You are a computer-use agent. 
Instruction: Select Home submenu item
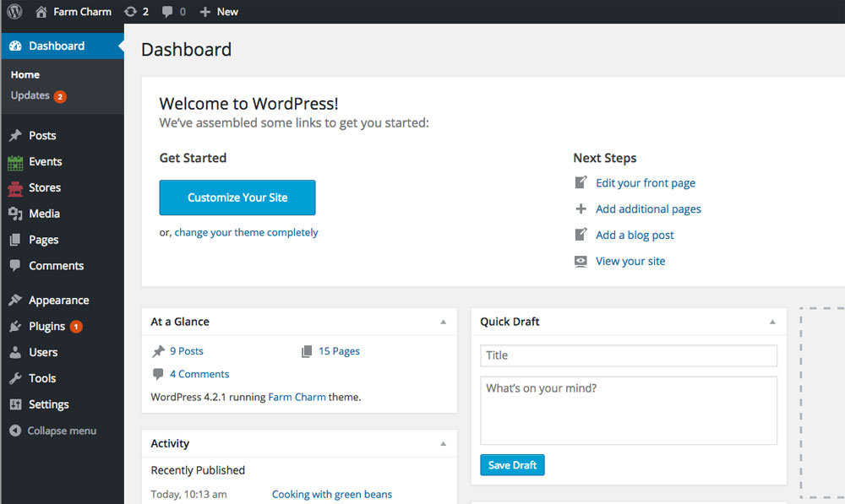click(x=25, y=74)
